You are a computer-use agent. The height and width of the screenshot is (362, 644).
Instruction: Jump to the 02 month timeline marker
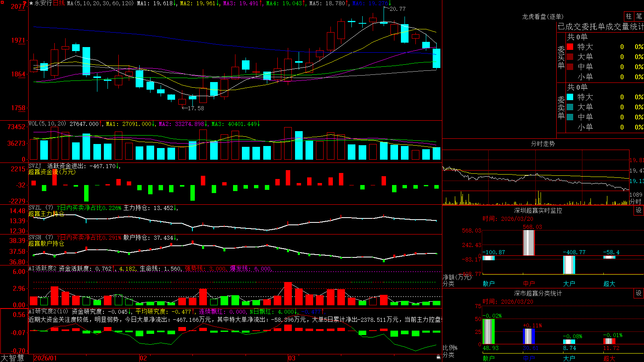[143, 358]
